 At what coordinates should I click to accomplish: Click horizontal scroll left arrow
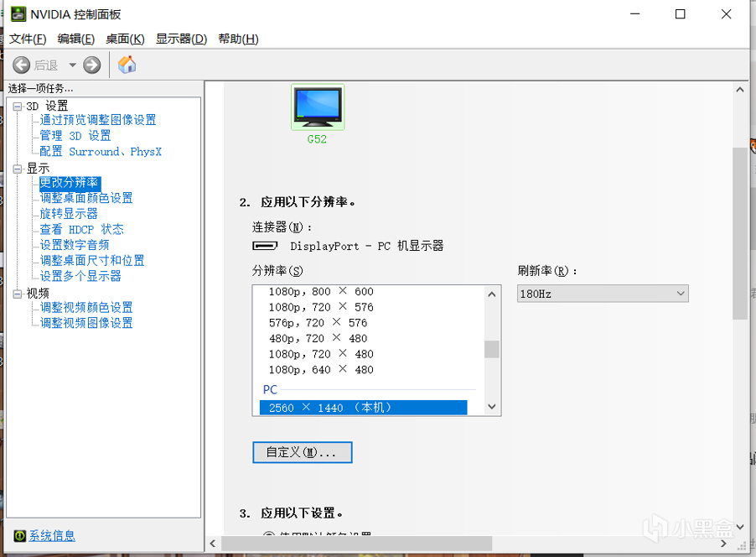tap(213, 544)
